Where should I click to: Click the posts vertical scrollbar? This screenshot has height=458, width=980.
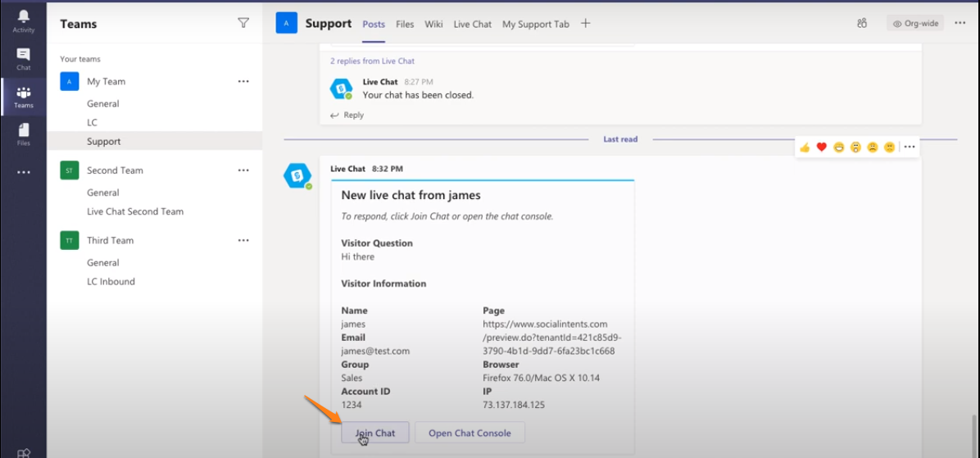973,435
